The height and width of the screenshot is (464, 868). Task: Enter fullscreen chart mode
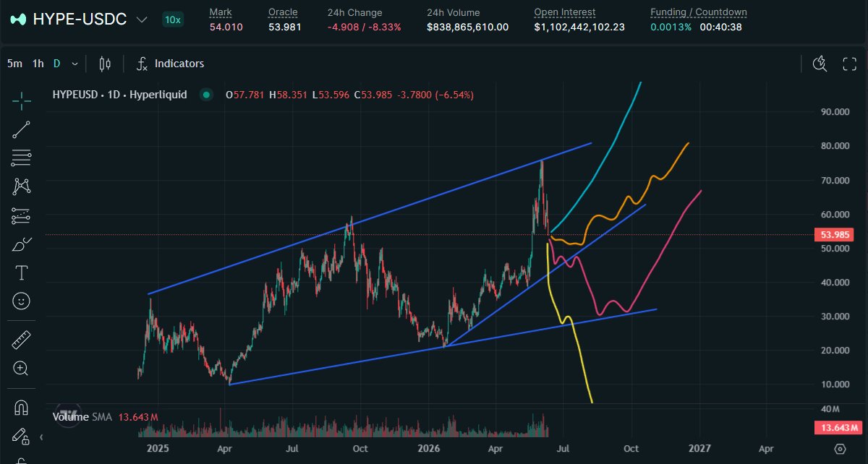pyautogui.click(x=850, y=64)
